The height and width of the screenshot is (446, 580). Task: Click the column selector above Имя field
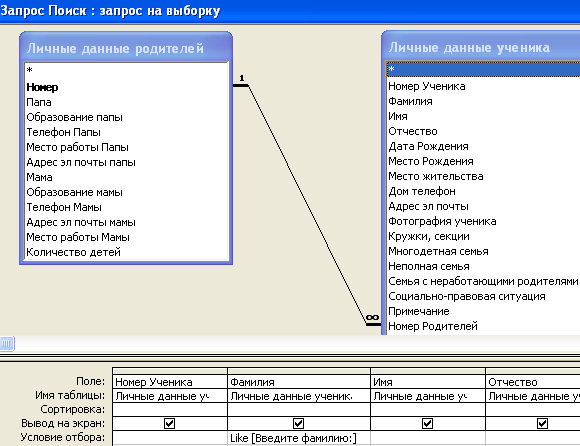(x=428, y=371)
